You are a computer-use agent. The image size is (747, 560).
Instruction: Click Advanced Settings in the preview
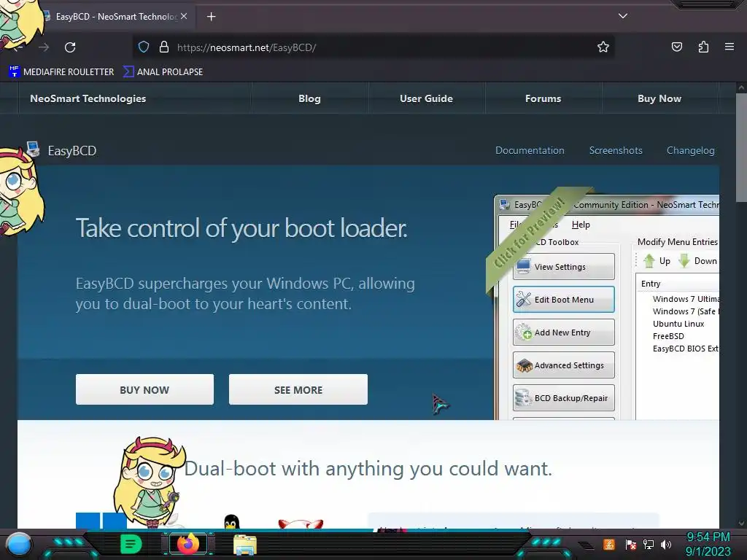tap(564, 365)
